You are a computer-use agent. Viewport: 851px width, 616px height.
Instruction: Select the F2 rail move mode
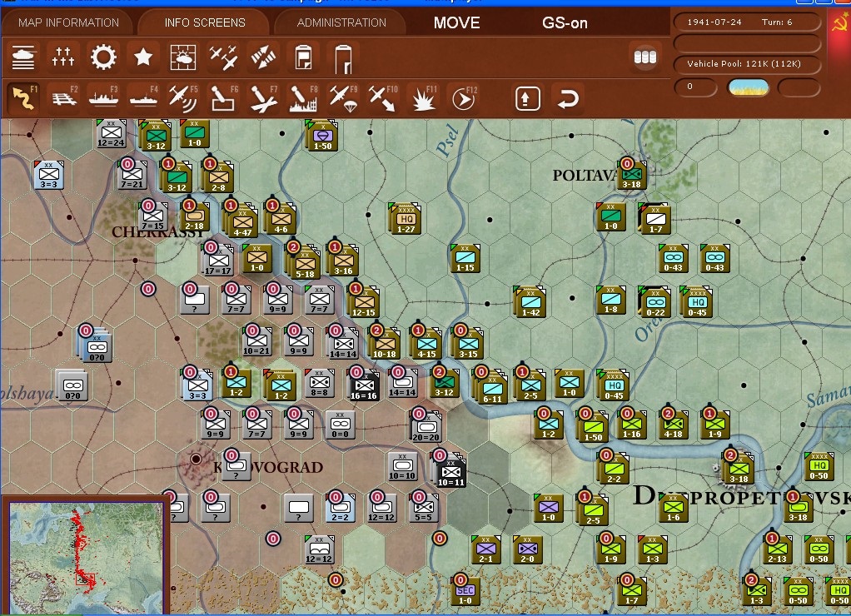[64, 98]
